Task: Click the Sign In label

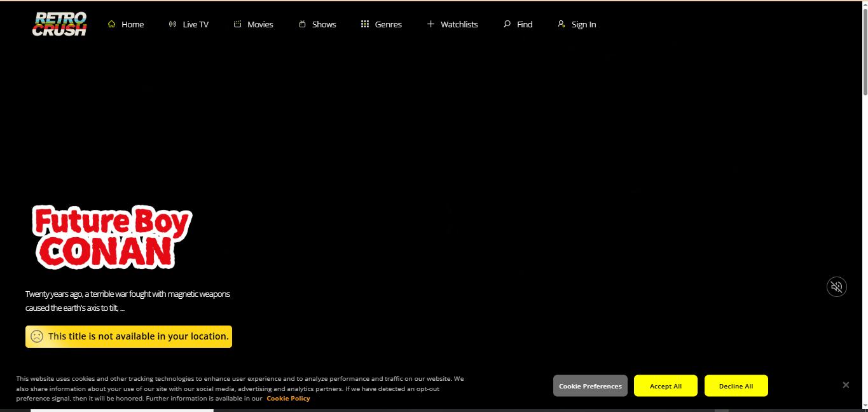Action: 584,24
